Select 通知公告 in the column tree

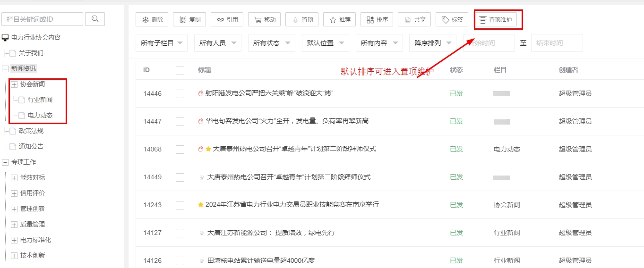(x=31, y=146)
